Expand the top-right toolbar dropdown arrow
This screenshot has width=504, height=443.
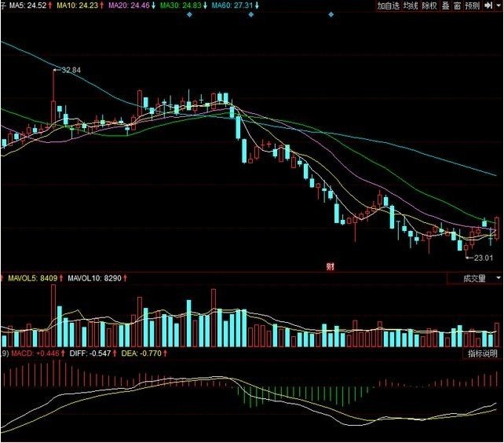[x=497, y=5]
